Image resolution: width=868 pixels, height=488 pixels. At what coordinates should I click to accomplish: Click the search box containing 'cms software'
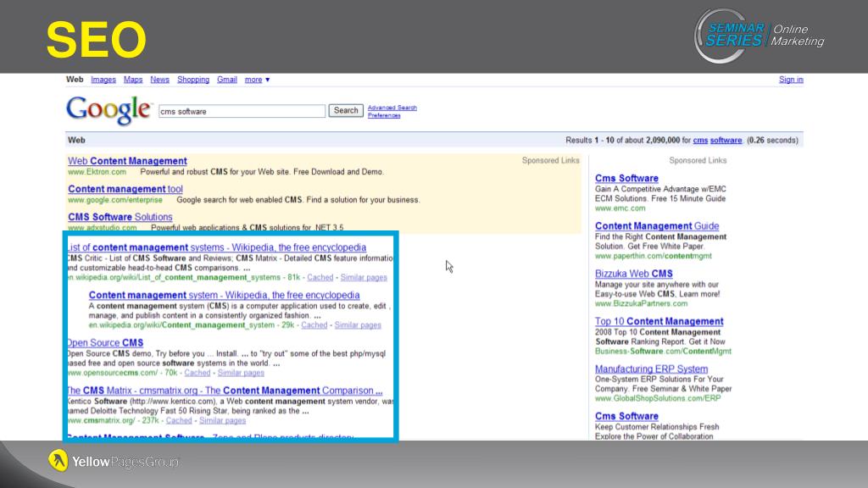242,111
